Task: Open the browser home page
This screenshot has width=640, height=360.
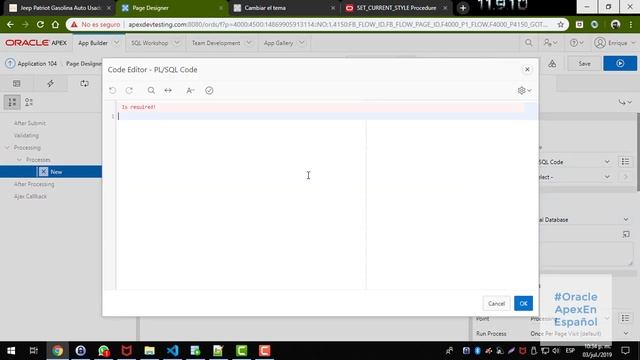Action: coord(55,24)
